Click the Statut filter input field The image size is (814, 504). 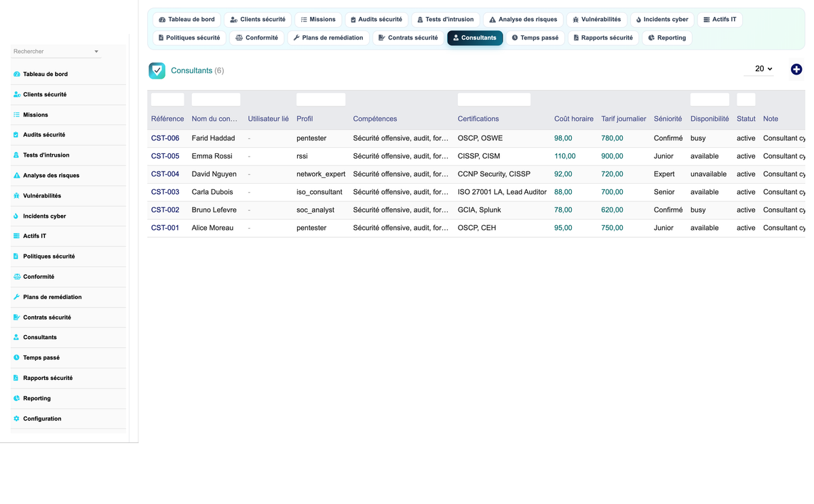click(746, 100)
